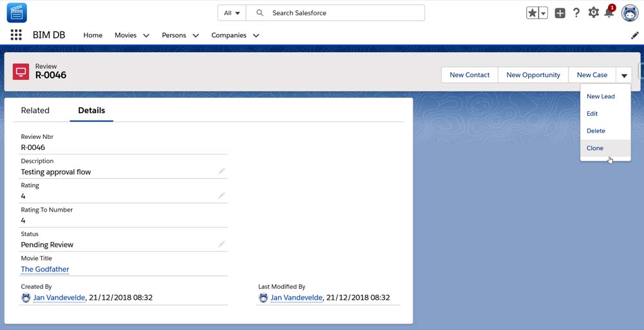Go to the Home tab
The width and height of the screenshot is (644, 330).
(x=93, y=35)
